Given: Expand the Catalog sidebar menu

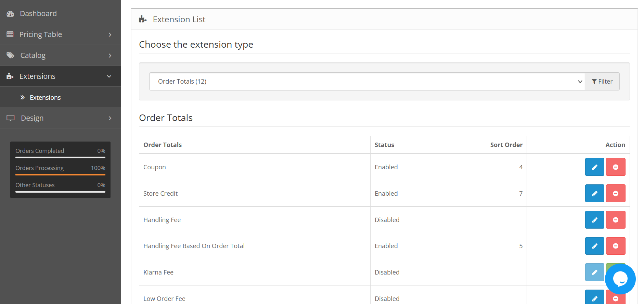Looking at the screenshot, I should (60, 55).
